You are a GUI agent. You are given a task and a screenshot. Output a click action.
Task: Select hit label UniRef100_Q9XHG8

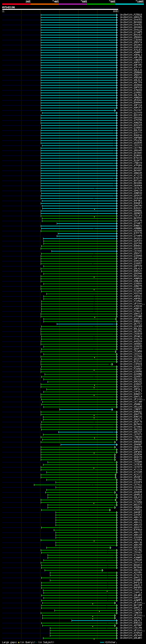(131, 27)
